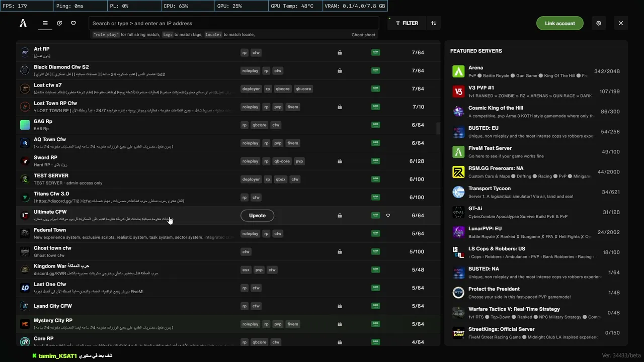Click the green 6A6 Rp server icon

[25, 125]
